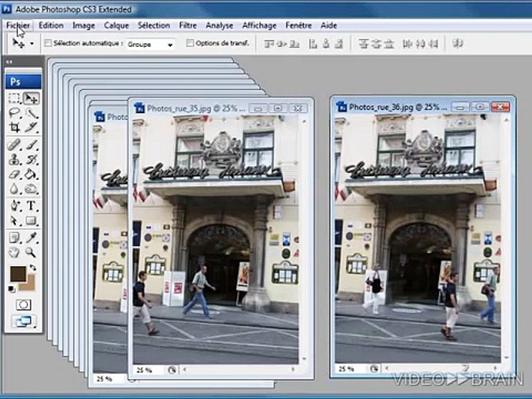Open the Move tool preset picker arrow

32,44
